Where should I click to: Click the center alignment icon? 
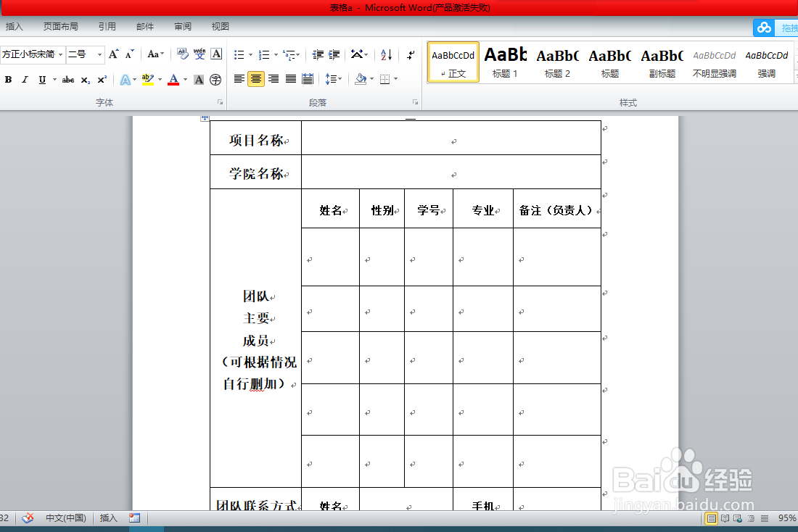[256, 78]
